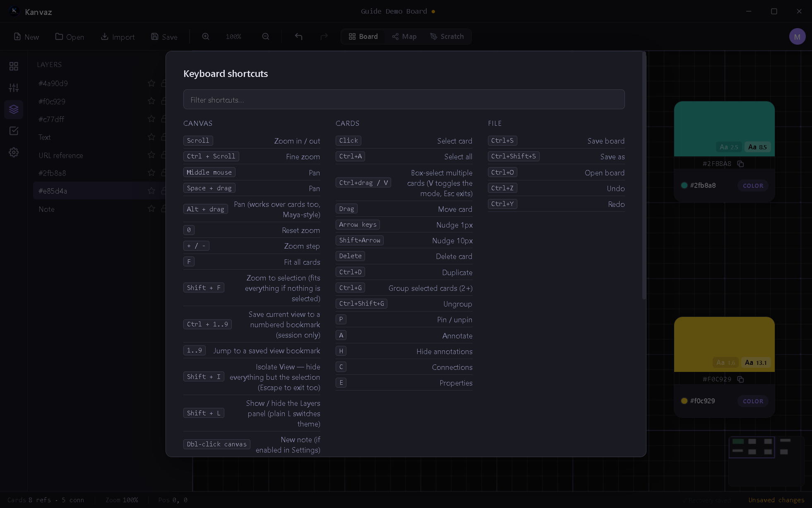Copy the #F0C929 hex code icon

tap(740, 379)
